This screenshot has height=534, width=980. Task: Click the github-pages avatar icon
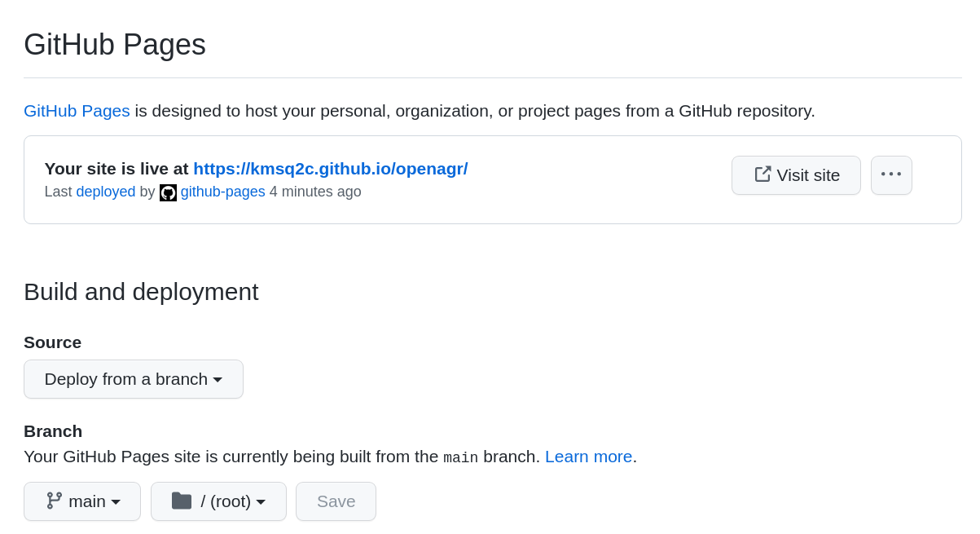[168, 192]
